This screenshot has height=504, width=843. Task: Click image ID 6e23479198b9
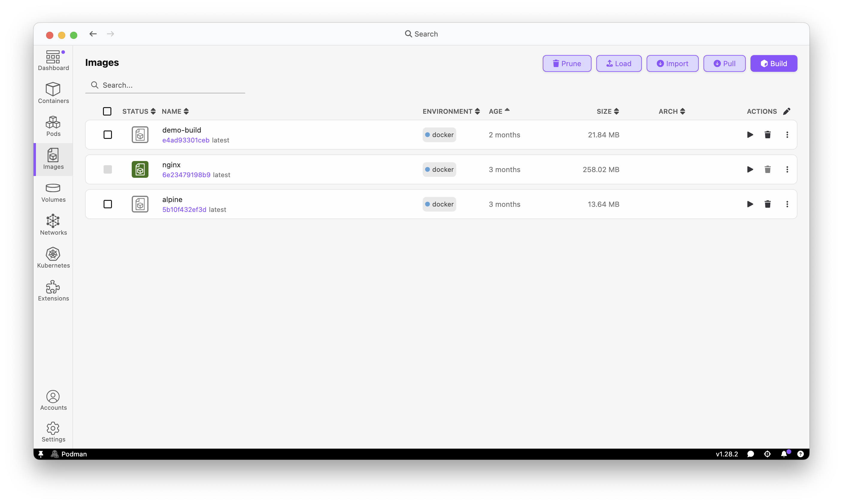click(x=186, y=175)
